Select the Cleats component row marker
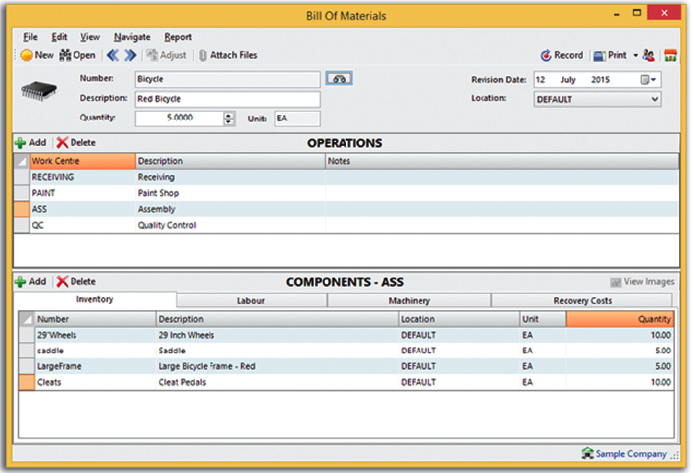692x473 pixels. (26, 382)
